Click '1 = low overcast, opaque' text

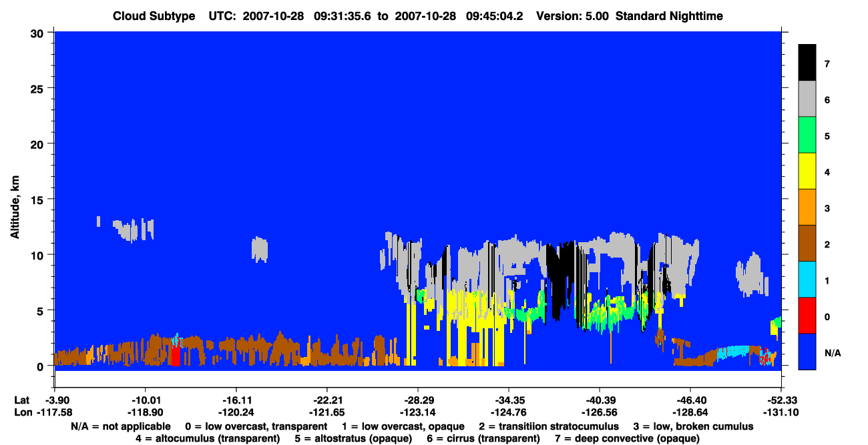click(x=403, y=426)
